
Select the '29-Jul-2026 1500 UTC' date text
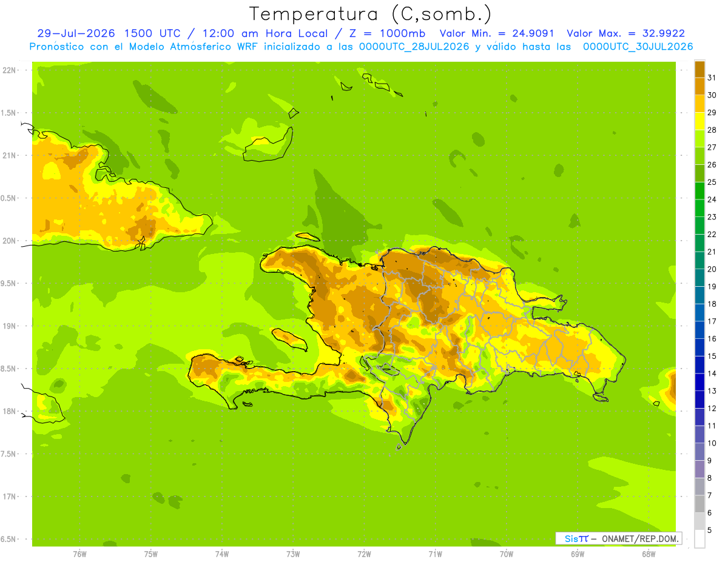click(109, 33)
